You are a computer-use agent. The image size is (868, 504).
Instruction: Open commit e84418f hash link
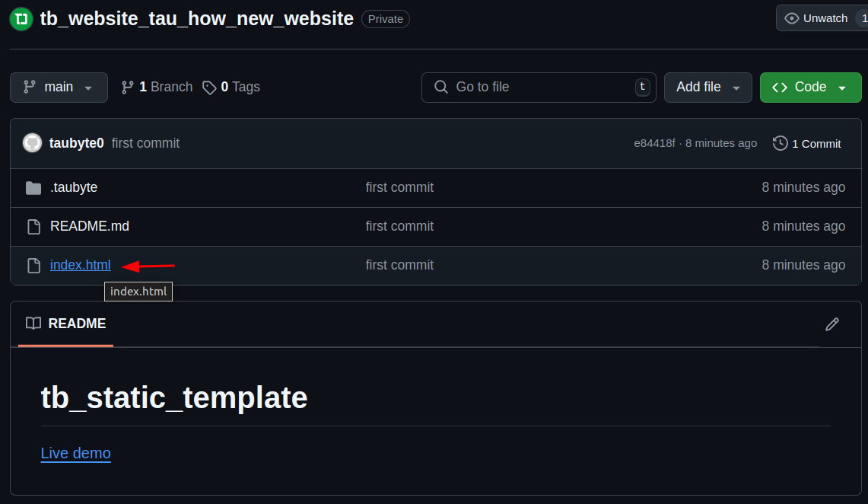[654, 143]
